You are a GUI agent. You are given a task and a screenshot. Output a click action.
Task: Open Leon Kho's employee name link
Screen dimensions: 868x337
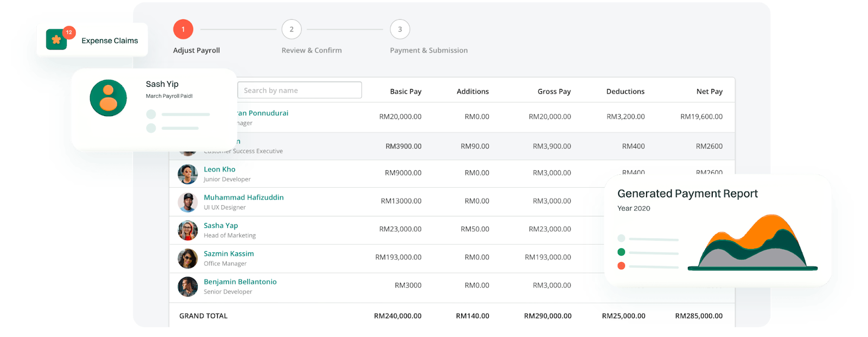tap(220, 169)
